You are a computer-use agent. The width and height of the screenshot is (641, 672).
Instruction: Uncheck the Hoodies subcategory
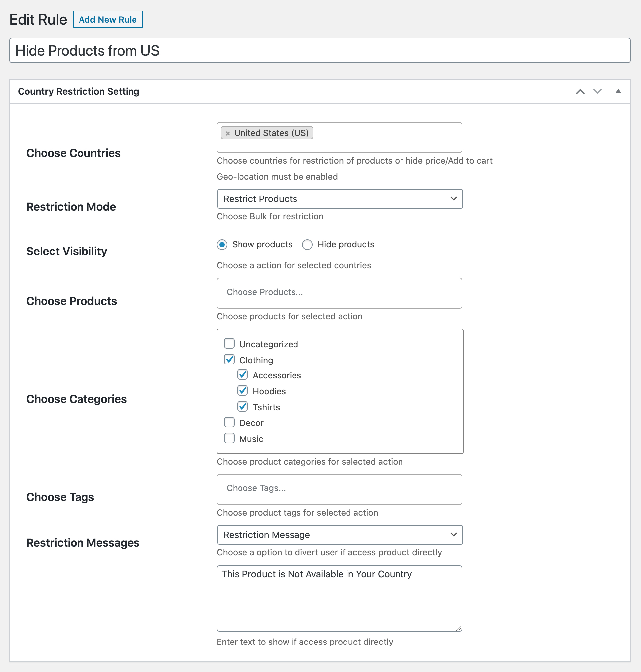[x=242, y=390]
